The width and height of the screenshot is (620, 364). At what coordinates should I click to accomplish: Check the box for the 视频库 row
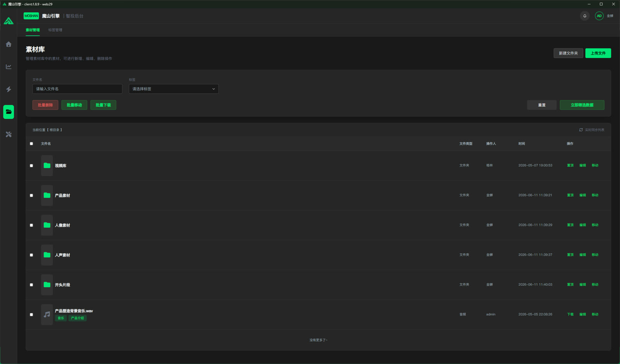tap(31, 166)
